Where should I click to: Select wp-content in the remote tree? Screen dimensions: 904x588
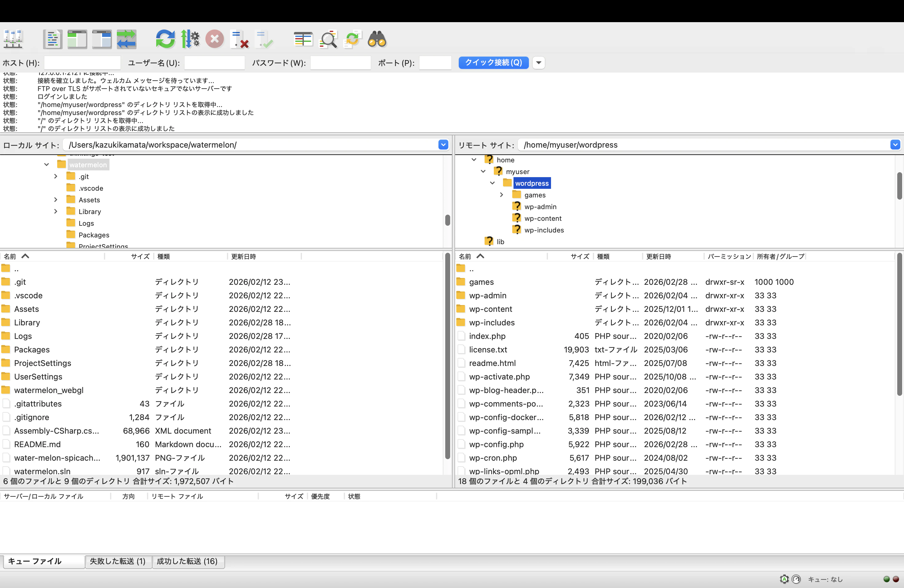(x=543, y=218)
